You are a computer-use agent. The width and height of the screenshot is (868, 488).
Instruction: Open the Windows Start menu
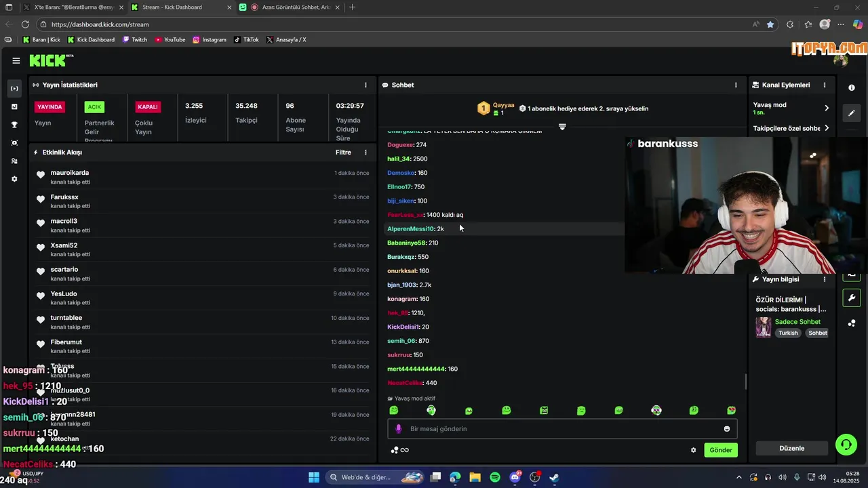coord(314,477)
